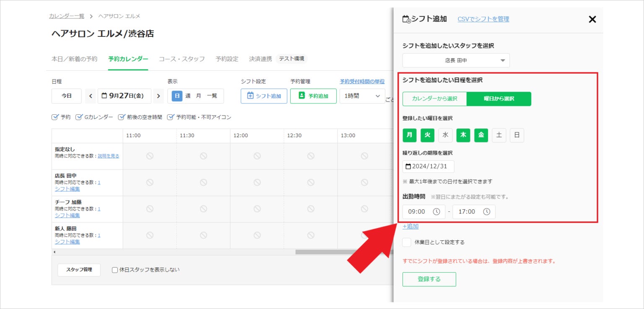Switch to コース・スタッフ tab
The height and width of the screenshot is (309, 644).
point(182,59)
